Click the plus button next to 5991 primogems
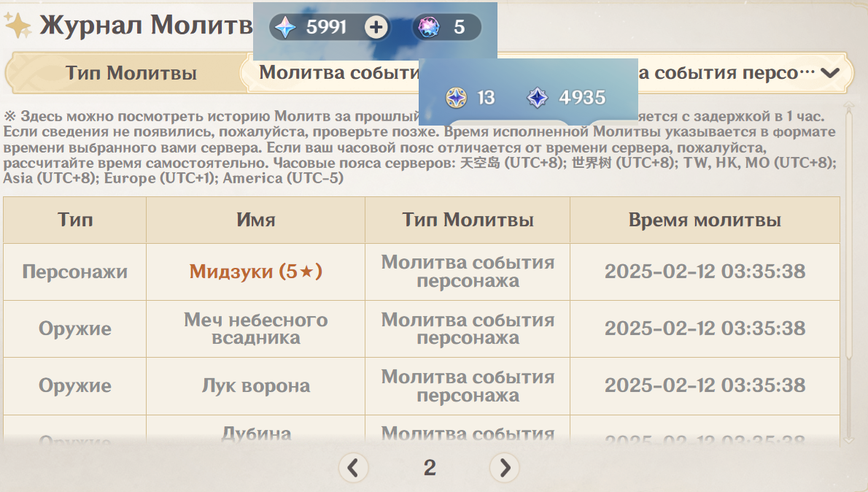 pyautogui.click(x=376, y=27)
